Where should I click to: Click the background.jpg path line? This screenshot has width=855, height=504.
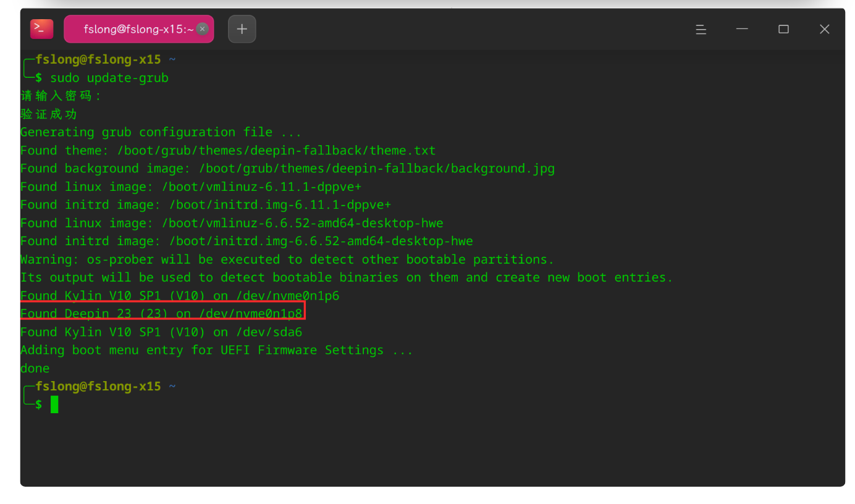point(287,169)
